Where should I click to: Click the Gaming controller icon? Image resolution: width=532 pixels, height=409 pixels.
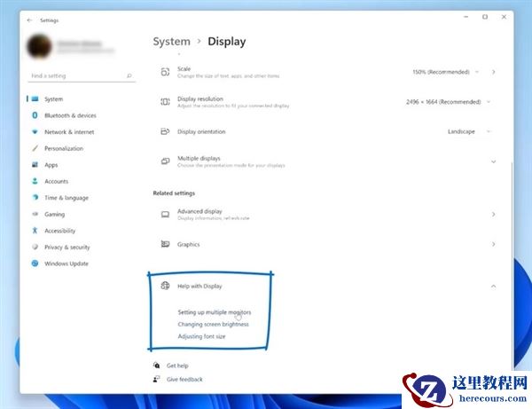click(35, 214)
